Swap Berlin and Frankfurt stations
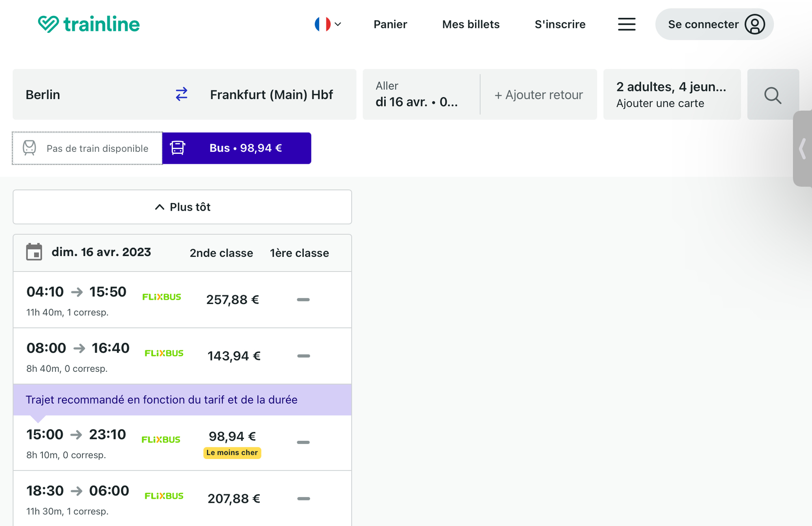This screenshot has width=812, height=526. click(x=181, y=94)
